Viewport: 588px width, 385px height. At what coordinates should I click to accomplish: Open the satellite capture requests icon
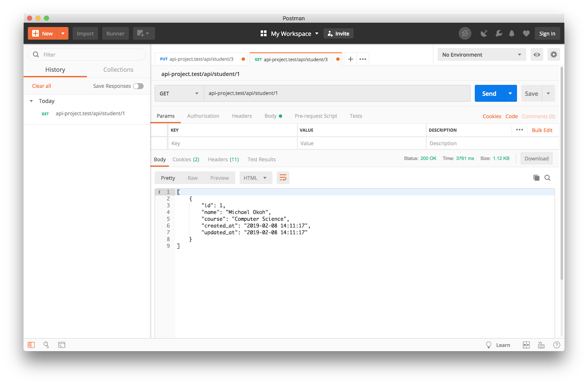tap(484, 33)
